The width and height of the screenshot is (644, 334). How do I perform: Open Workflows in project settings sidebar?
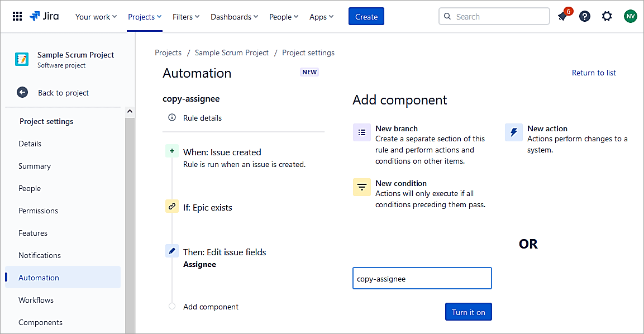[x=36, y=300]
